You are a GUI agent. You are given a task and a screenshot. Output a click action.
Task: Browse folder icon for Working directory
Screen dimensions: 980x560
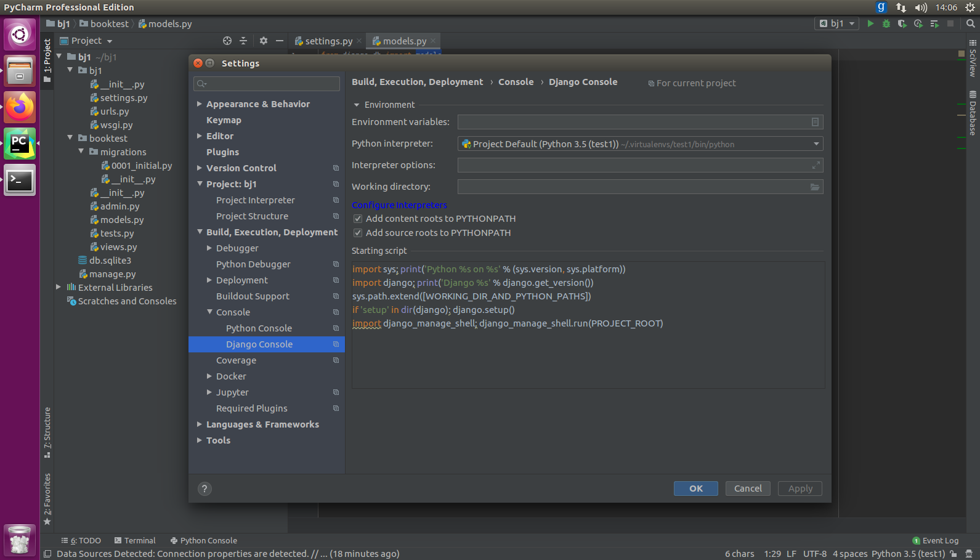click(x=814, y=187)
